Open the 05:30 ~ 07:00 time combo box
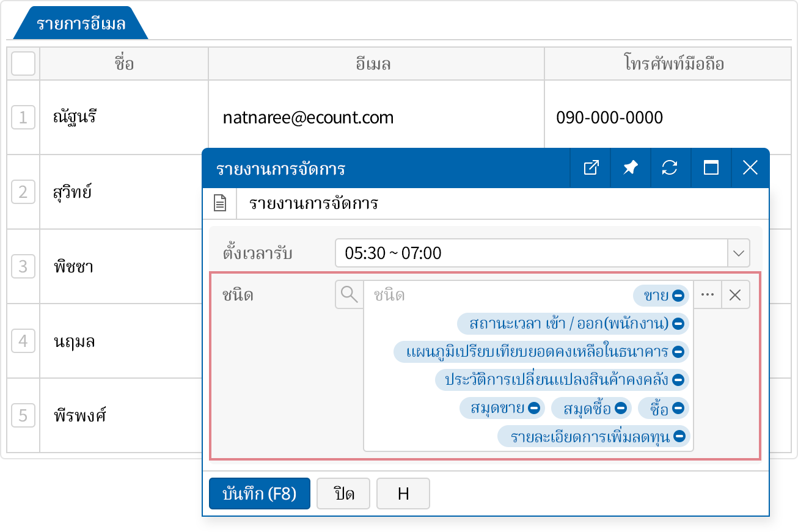Image resolution: width=798 pixels, height=532 pixels. pos(530,253)
